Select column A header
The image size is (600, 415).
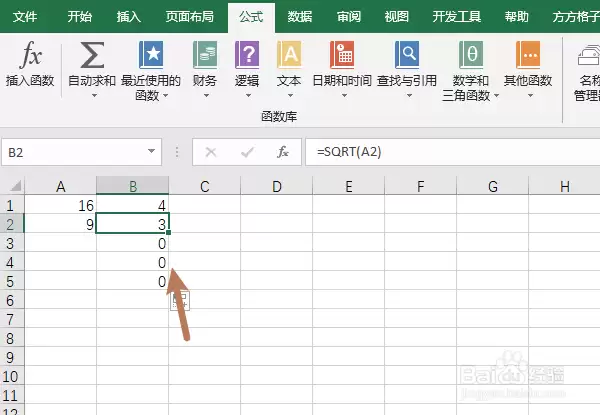pyautogui.click(x=60, y=186)
